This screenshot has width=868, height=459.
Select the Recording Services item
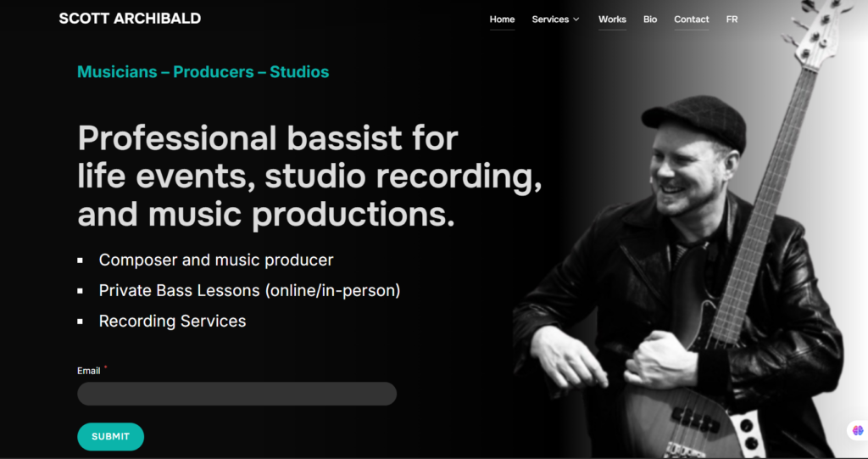coord(172,321)
